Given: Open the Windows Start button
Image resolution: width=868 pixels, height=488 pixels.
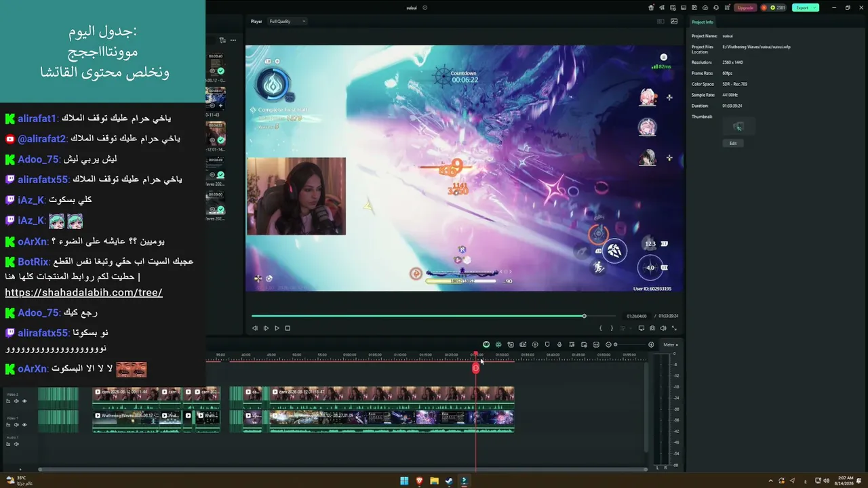Looking at the screenshot, I should (404, 481).
